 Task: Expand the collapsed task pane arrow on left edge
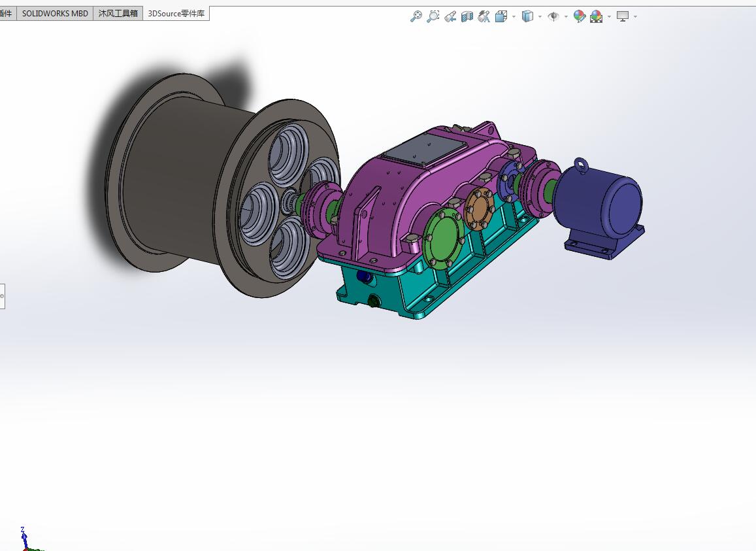[2, 295]
